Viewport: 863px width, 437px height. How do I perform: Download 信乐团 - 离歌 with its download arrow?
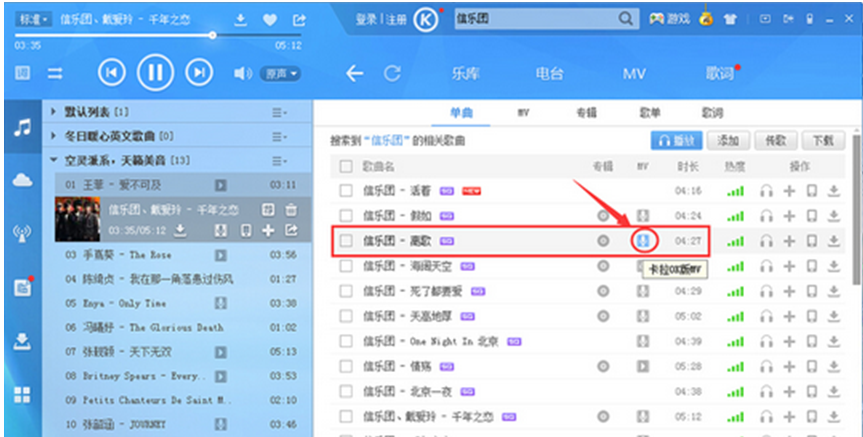click(834, 241)
